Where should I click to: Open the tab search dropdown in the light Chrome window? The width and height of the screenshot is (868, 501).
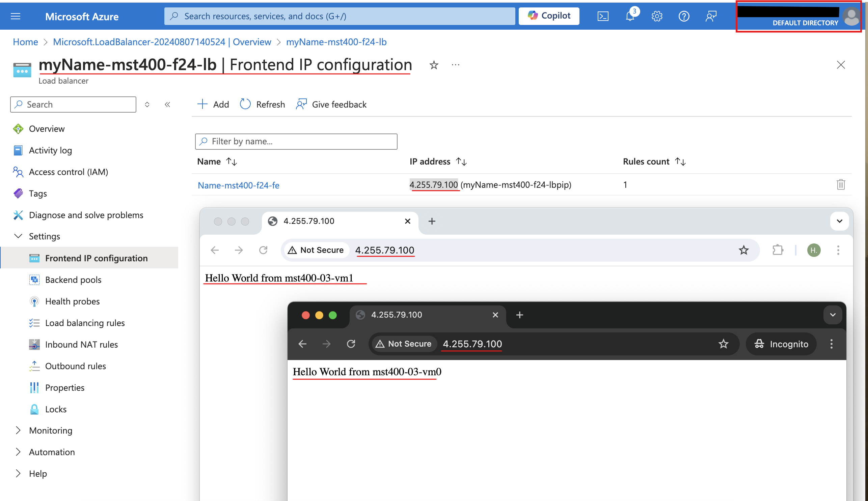pos(840,221)
